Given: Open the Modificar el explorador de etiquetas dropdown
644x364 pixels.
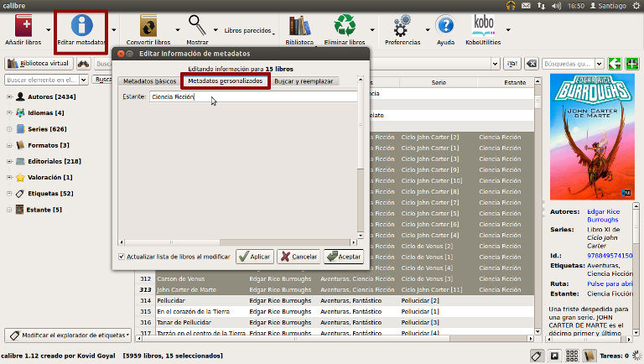Looking at the screenshot, I should coord(68,335).
